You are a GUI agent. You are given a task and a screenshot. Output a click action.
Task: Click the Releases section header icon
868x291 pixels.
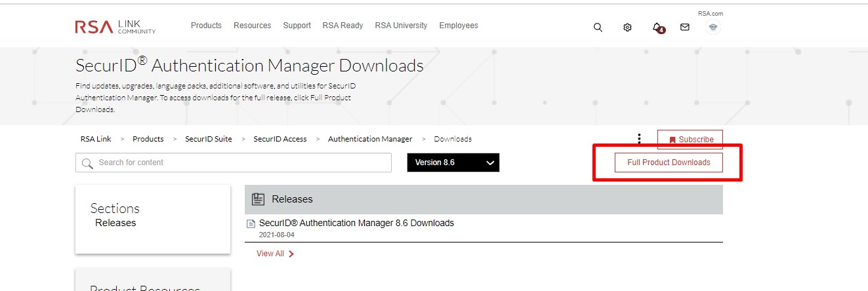tap(258, 199)
